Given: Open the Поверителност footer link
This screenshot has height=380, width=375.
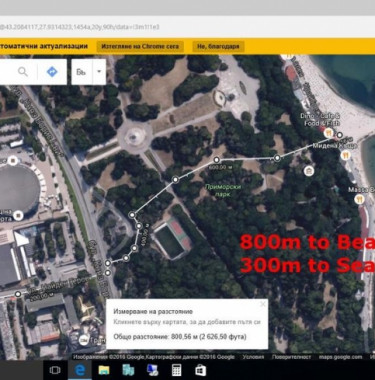Looking at the screenshot, I should pos(291,357).
